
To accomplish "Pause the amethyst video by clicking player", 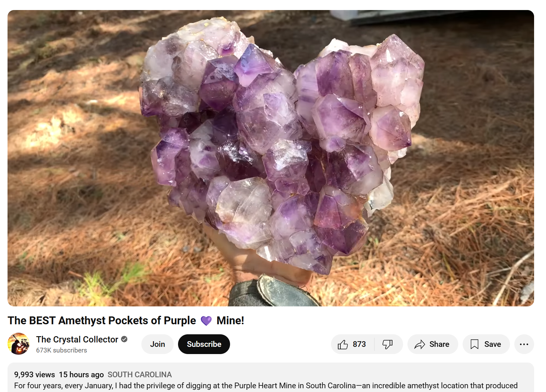I will (x=271, y=158).
